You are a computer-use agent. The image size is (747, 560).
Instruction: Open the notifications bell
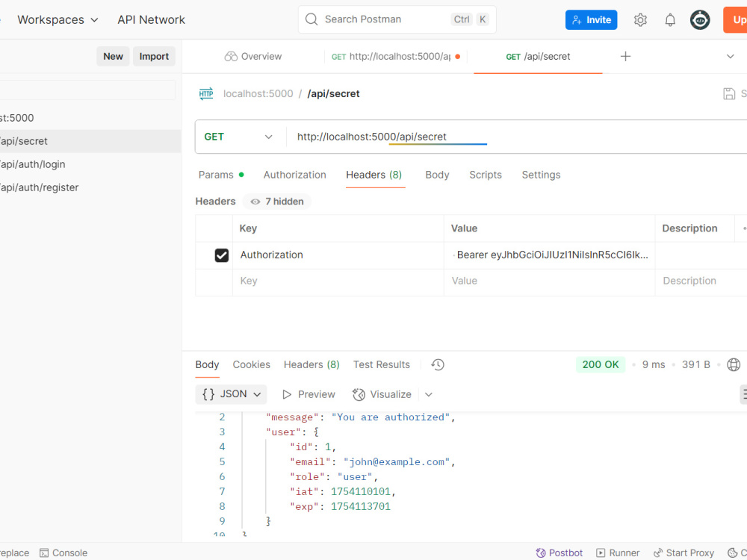pos(670,20)
